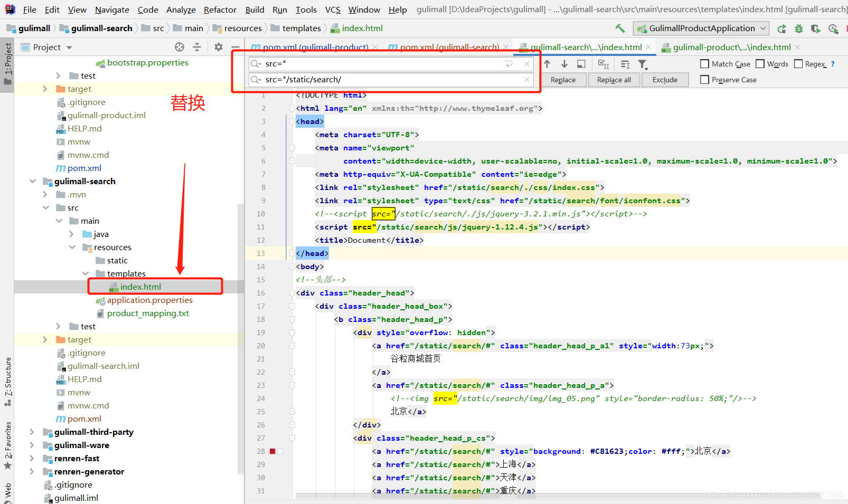Click the Profiler run icon
This screenshot has width=848, height=504.
pyautogui.click(x=833, y=28)
